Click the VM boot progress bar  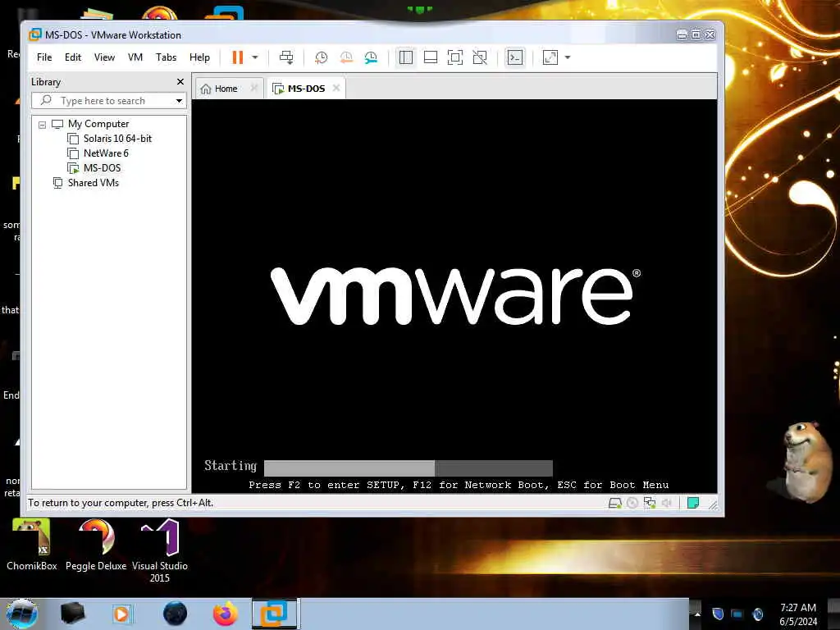click(409, 468)
